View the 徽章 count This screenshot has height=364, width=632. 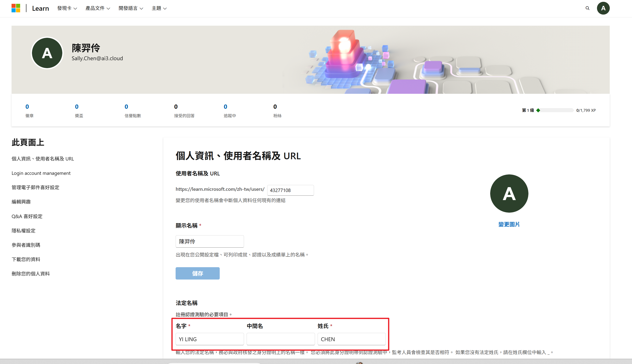click(x=27, y=107)
